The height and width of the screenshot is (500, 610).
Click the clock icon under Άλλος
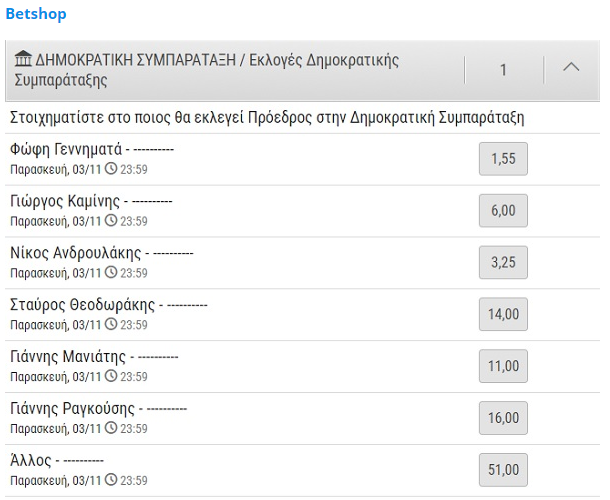111,480
